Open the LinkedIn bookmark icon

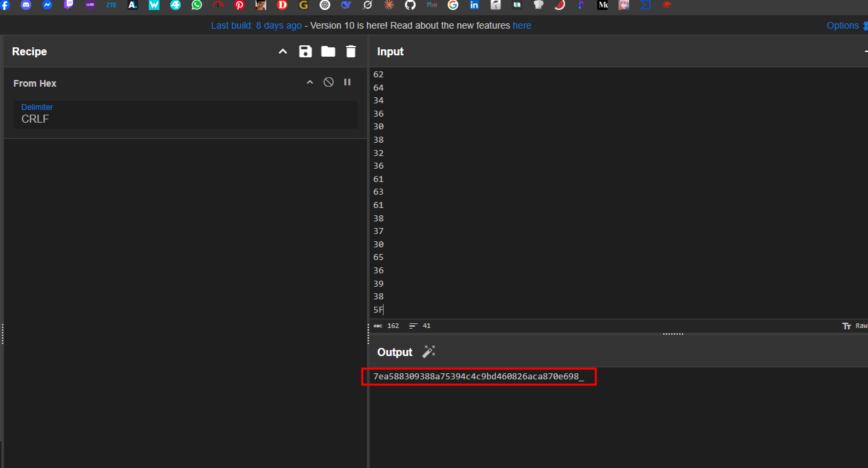tap(474, 5)
